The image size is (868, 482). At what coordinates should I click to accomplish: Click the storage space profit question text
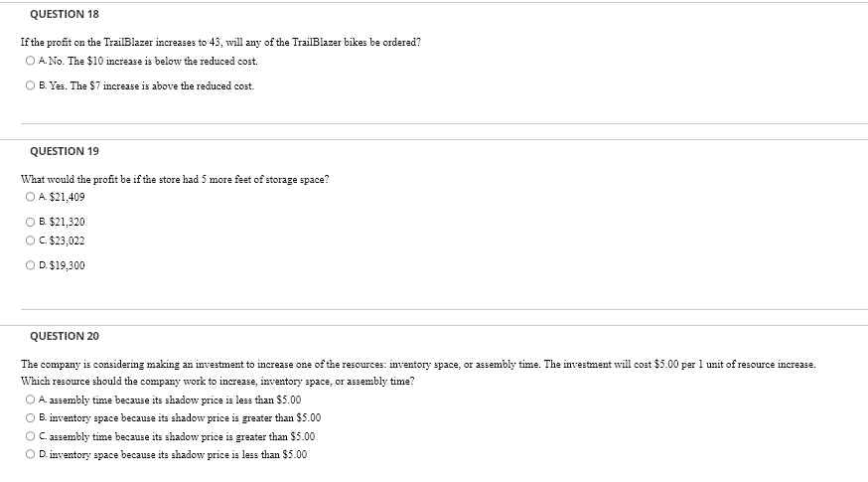click(x=175, y=180)
